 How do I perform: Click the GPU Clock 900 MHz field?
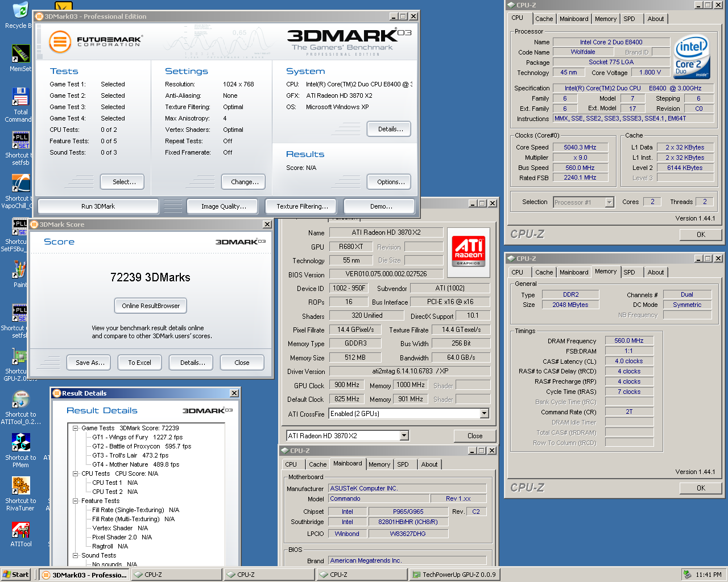(347, 385)
